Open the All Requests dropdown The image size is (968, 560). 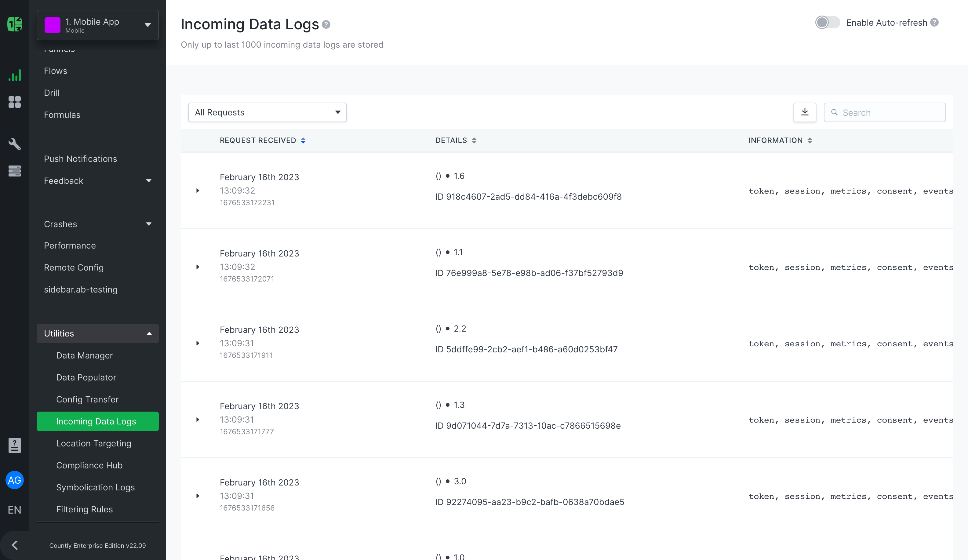[x=267, y=112]
